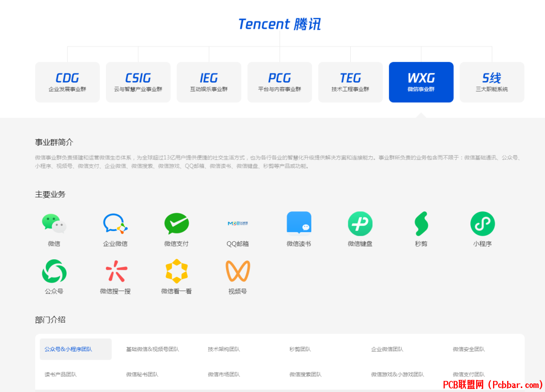Click the Tencent 腾讯 logo
545x392 pixels.
coord(280,24)
